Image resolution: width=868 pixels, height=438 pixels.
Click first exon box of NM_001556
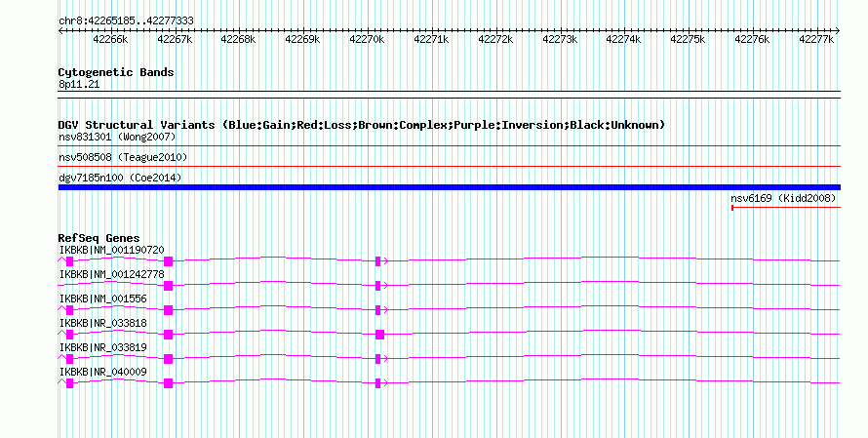[70, 310]
